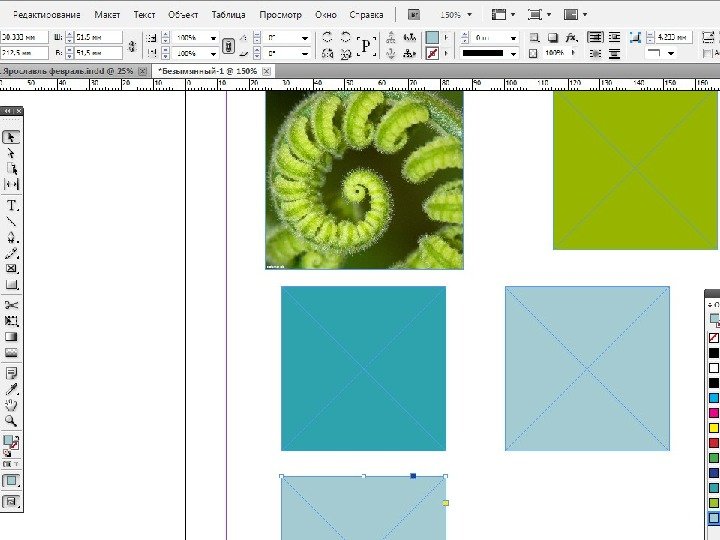Click the Flip Vertical icon

click(345, 54)
